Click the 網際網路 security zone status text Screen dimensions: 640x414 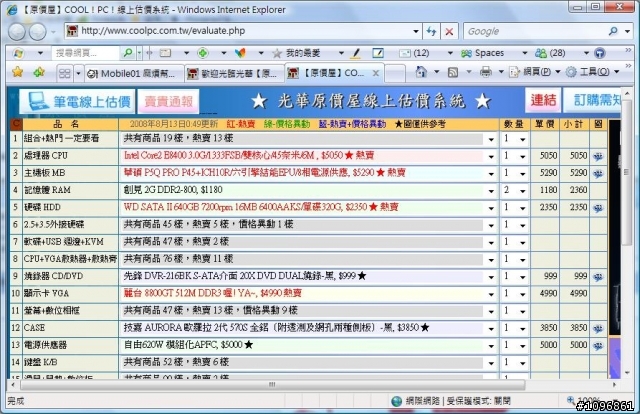423,401
